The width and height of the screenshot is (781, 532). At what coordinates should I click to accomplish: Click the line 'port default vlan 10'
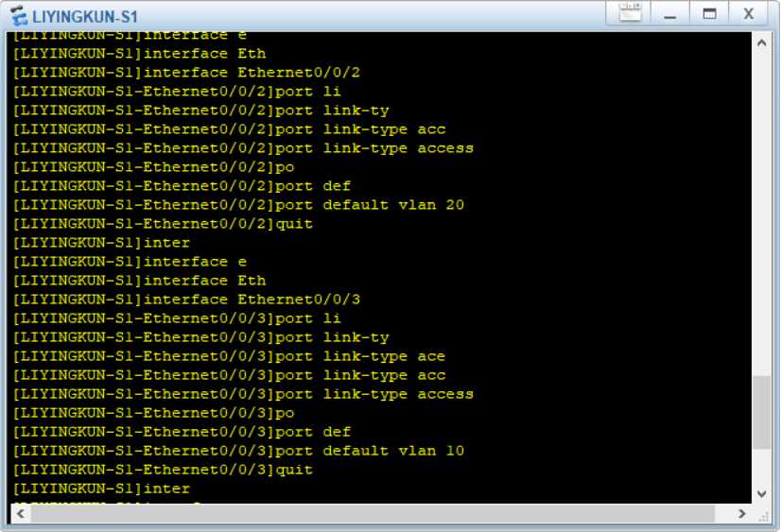point(238,451)
